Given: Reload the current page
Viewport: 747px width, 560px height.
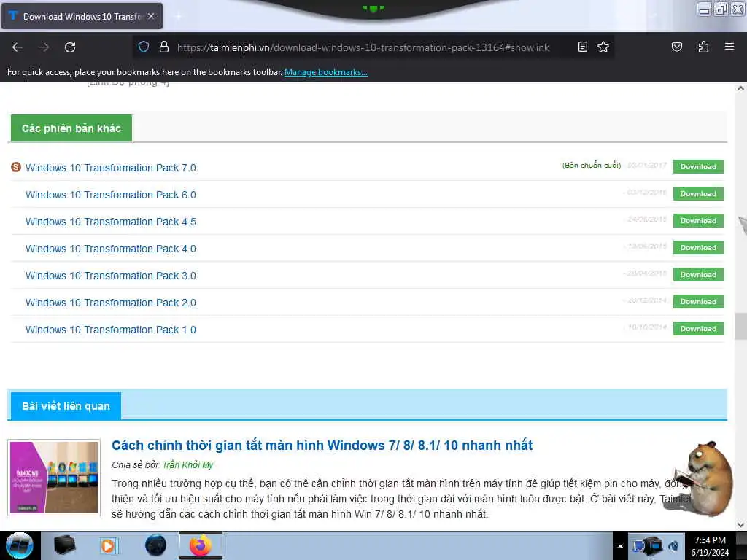Looking at the screenshot, I should pyautogui.click(x=70, y=47).
